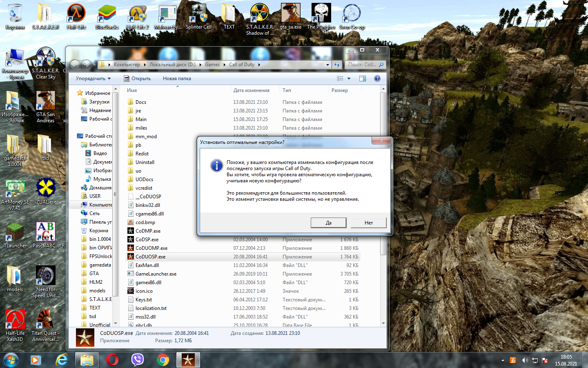Viewport: 588px width, 368px height.
Task: Open the gamedata 1.0004 desktop folder
Action: coord(15,151)
